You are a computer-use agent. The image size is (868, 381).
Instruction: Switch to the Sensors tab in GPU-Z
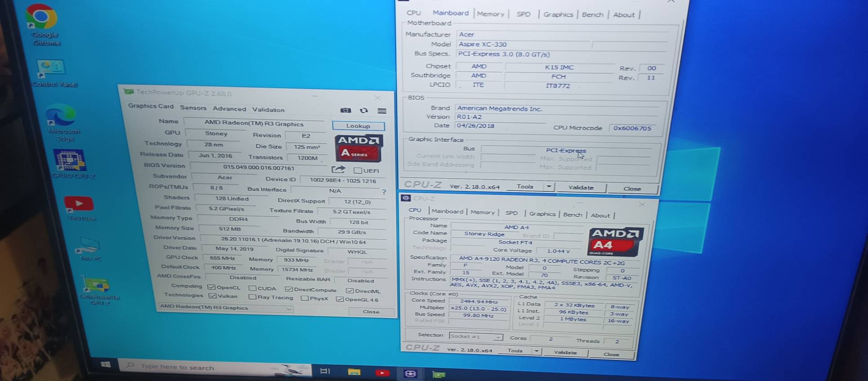193,108
